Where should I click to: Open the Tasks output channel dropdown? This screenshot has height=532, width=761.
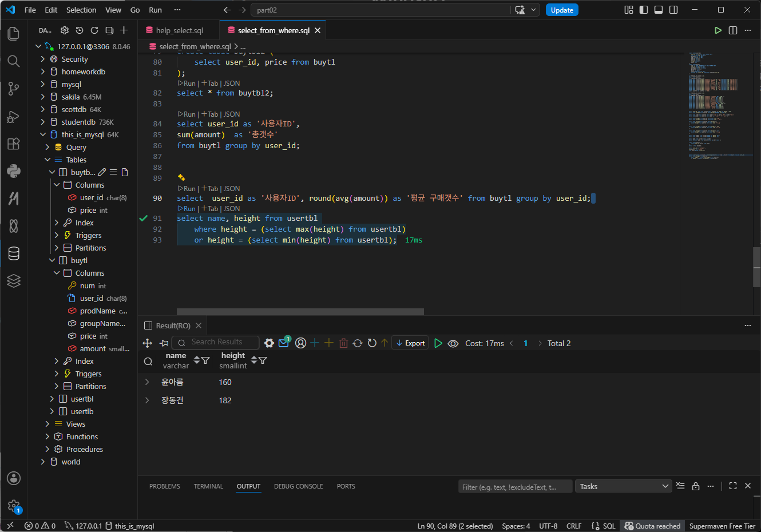623,486
